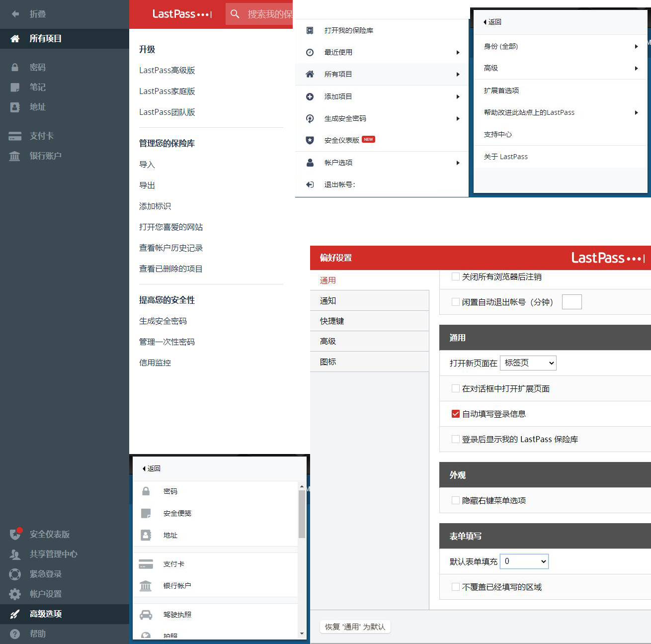Select the 通用 preferences tab
The width and height of the screenshot is (651, 644).
coord(369,280)
